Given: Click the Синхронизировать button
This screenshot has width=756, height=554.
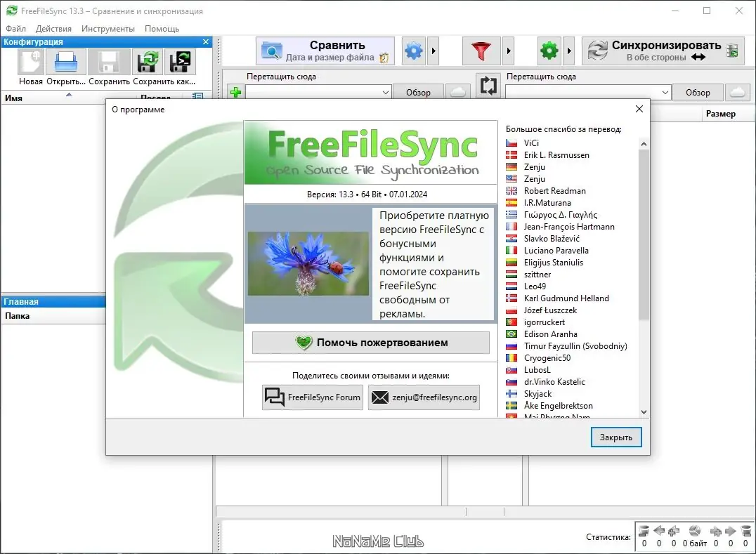Looking at the screenshot, I should click(x=663, y=51).
